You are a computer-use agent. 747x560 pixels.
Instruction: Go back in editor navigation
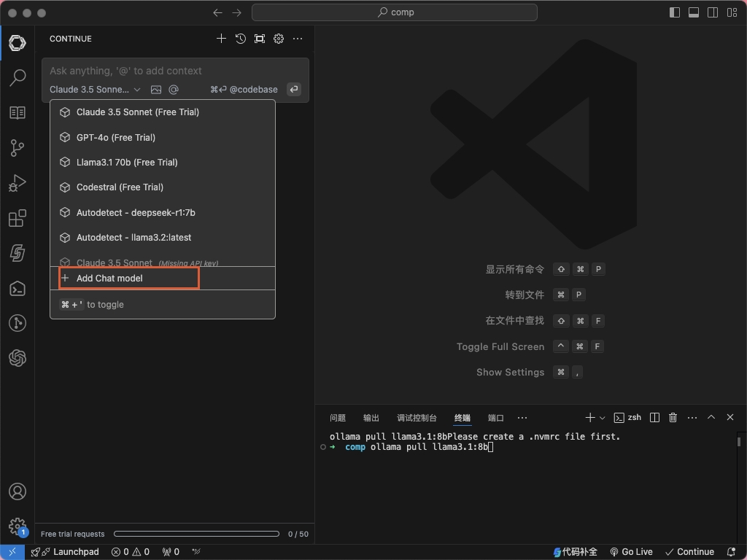pyautogui.click(x=217, y=13)
